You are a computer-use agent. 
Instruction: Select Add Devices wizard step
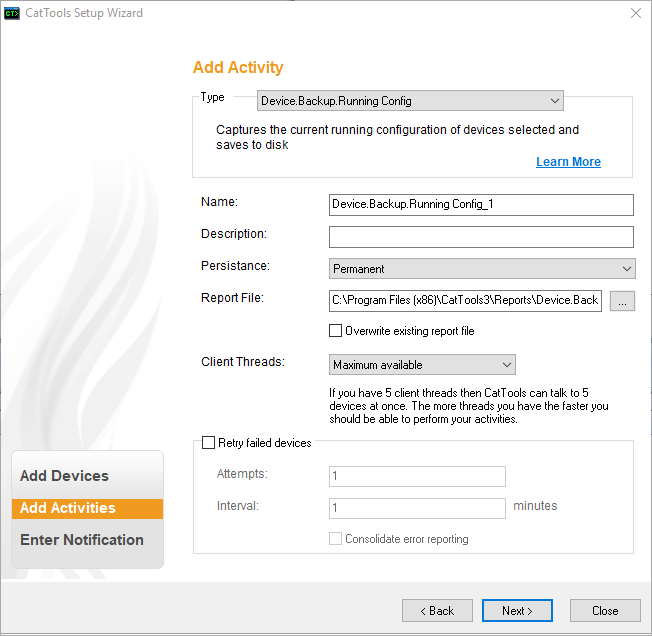coord(65,476)
